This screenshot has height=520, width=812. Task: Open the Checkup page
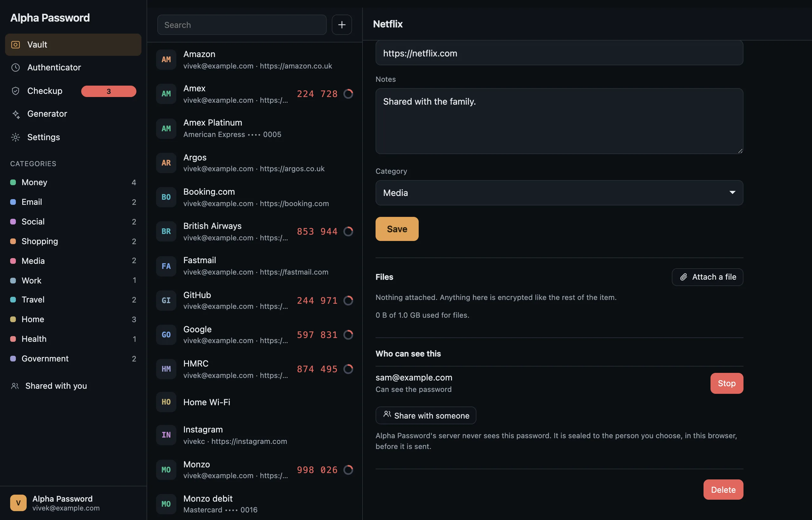point(73,91)
